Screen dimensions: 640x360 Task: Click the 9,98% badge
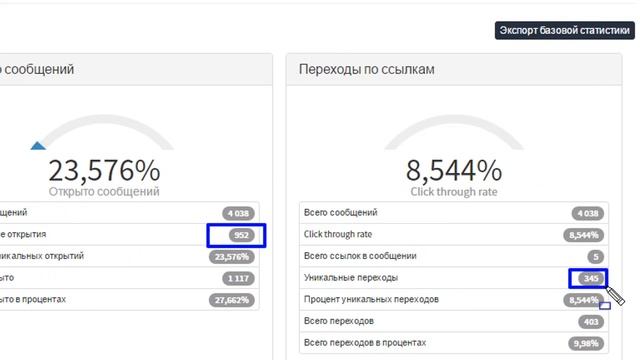(586, 343)
